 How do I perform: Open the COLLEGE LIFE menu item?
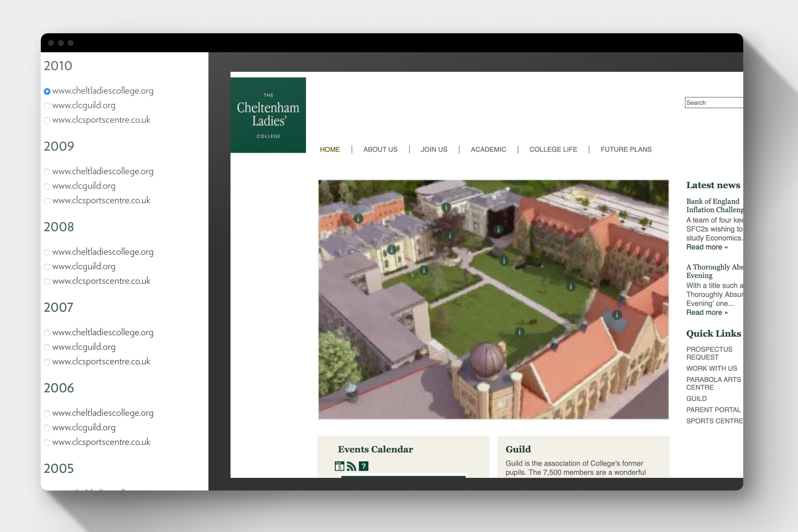coord(553,149)
